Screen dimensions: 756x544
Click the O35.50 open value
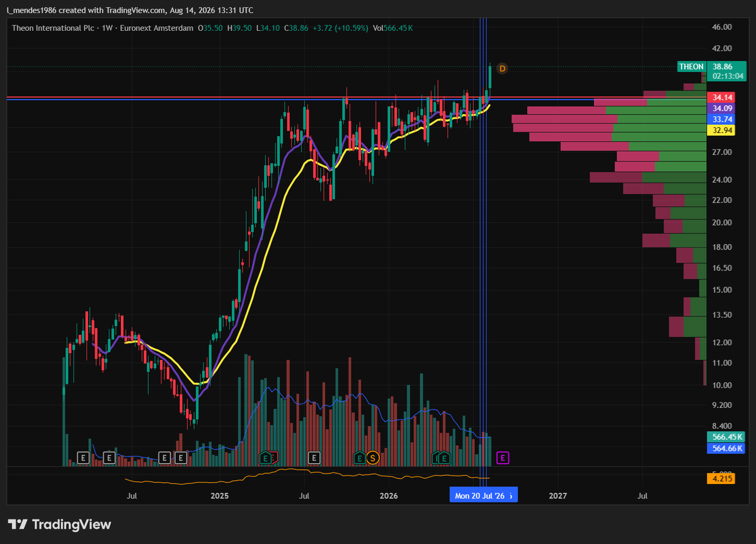tap(210, 28)
